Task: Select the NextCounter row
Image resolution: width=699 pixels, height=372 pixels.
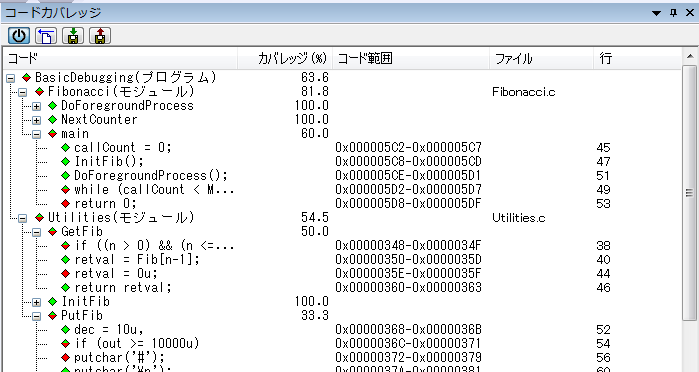Action: [342, 120]
